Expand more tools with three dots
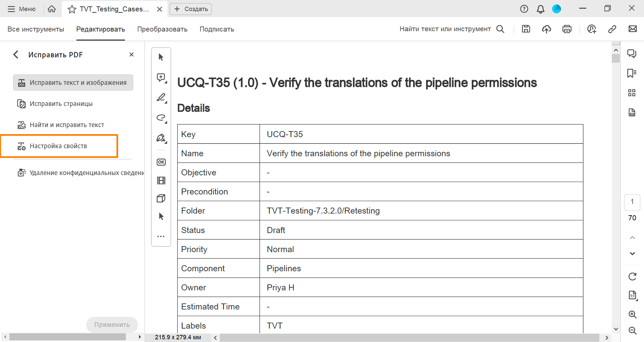 (161, 236)
